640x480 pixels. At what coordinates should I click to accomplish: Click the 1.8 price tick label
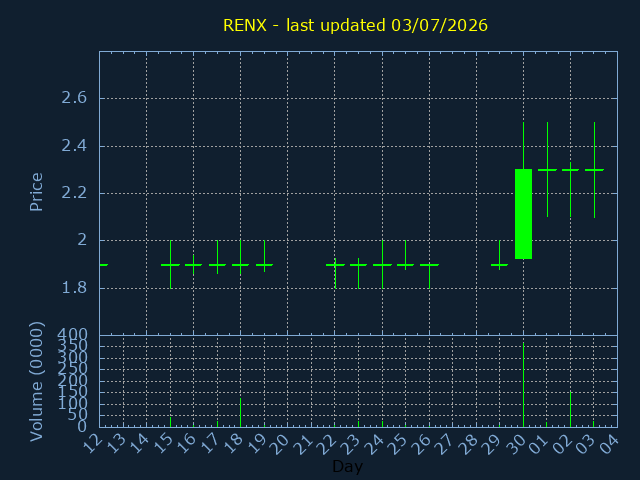click(x=74, y=288)
